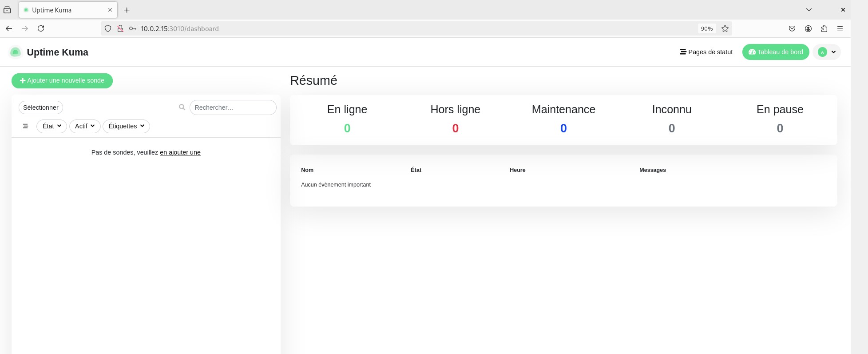
Task: Click Ajouter une nouvelle sonde button
Action: click(x=62, y=81)
